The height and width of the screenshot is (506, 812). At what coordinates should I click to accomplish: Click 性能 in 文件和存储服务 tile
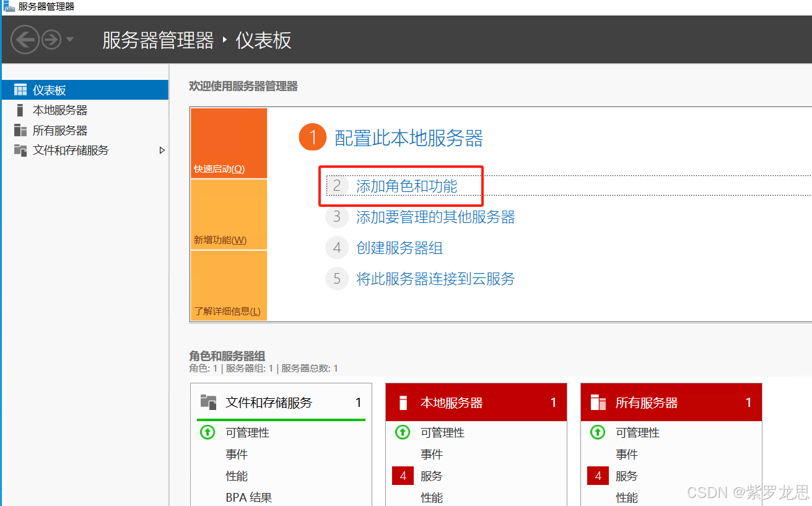pyautogui.click(x=237, y=476)
